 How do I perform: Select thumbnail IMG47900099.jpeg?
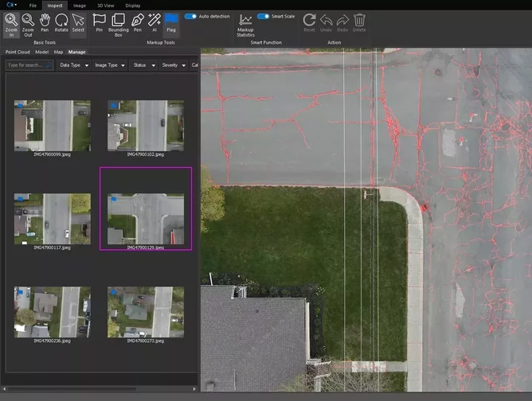53,126
